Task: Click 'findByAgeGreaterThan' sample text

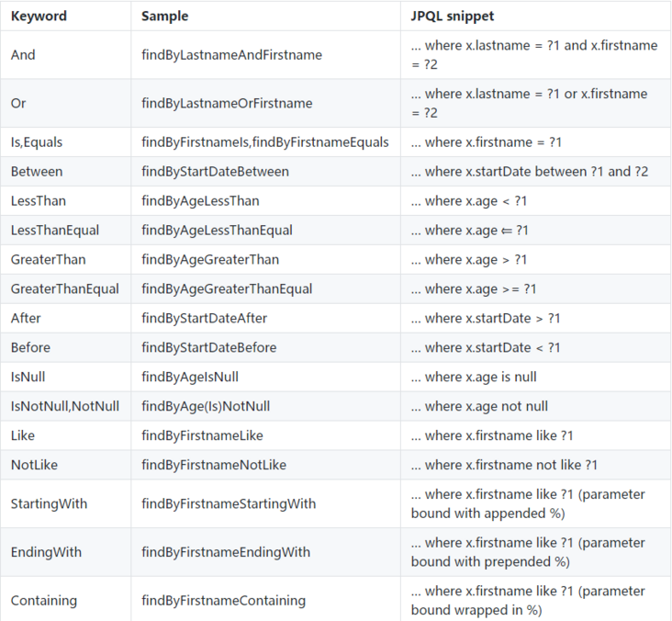Action: coord(210,259)
